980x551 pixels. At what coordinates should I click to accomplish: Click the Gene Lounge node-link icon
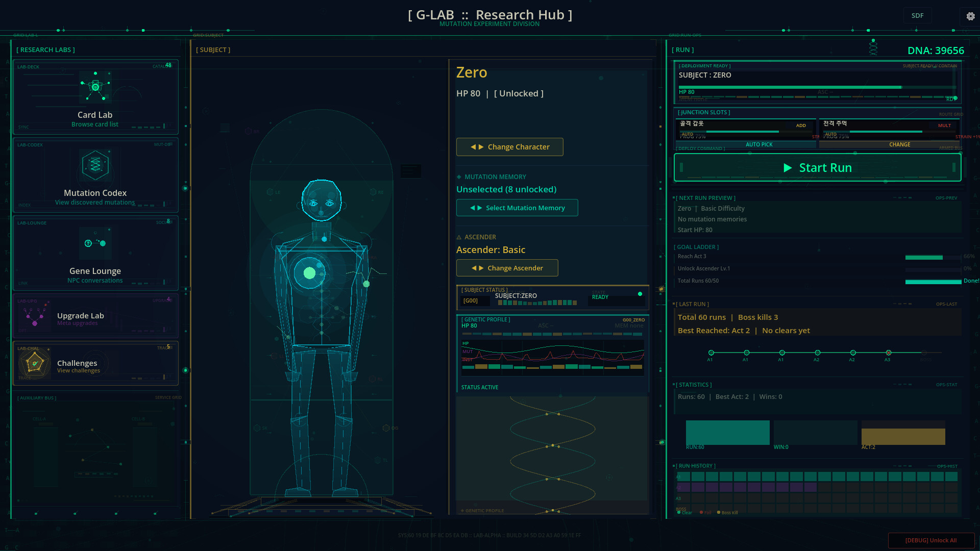pos(95,243)
